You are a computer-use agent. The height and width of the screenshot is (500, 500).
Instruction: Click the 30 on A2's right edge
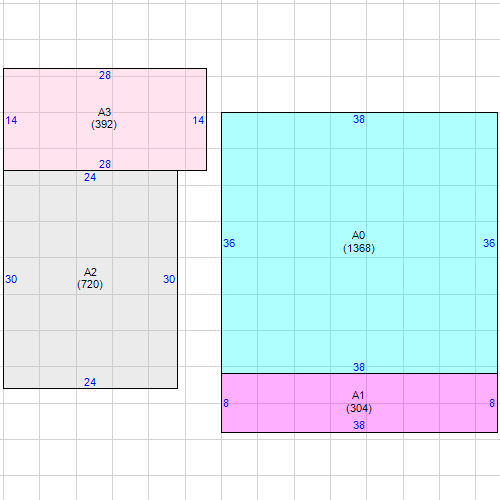(x=169, y=279)
